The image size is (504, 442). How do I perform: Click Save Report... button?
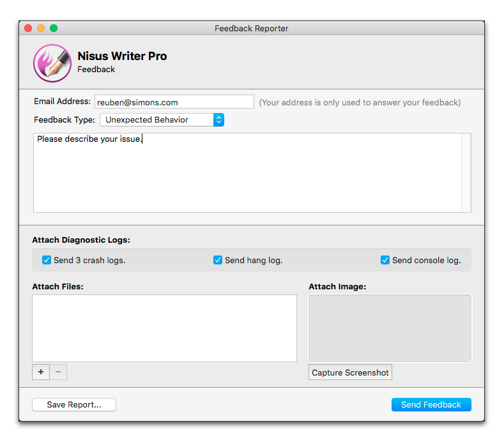pos(74,404)
